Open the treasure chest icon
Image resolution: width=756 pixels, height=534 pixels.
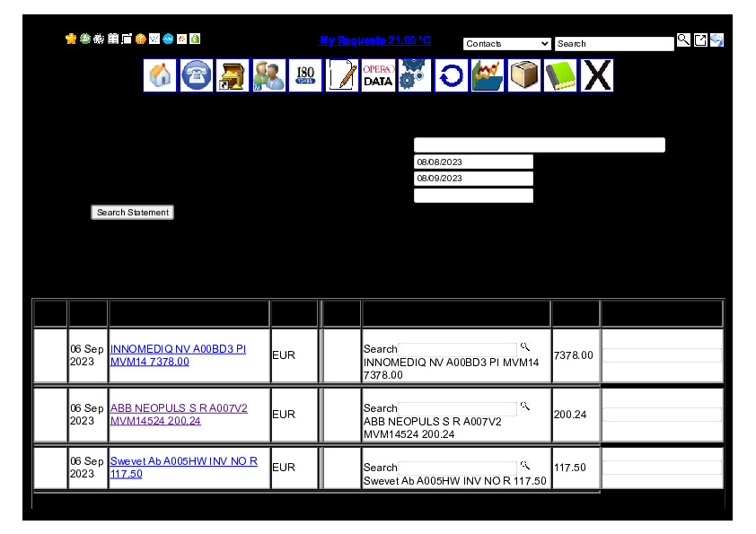pyautogui.click(x=233, y=75)
